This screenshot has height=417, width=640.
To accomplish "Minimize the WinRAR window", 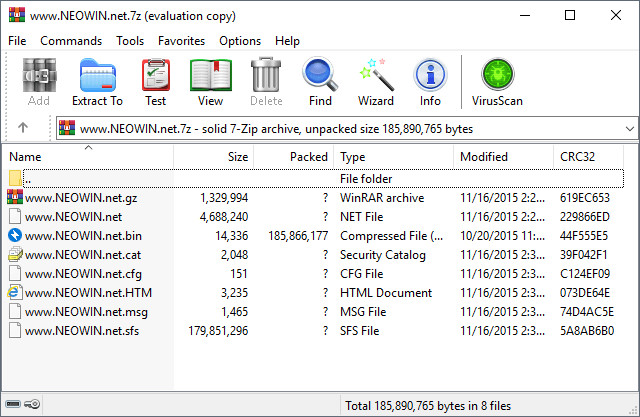I will click(x=525, y=15).
